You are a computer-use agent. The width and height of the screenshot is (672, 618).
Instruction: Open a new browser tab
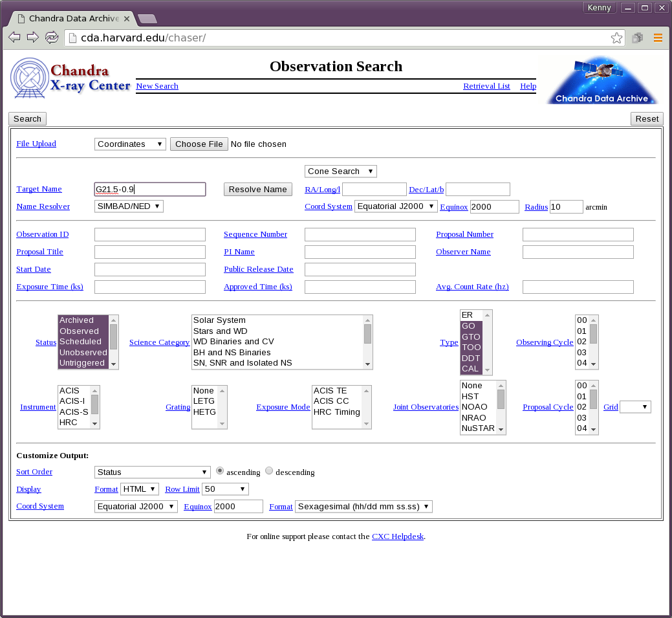[147, 19]
